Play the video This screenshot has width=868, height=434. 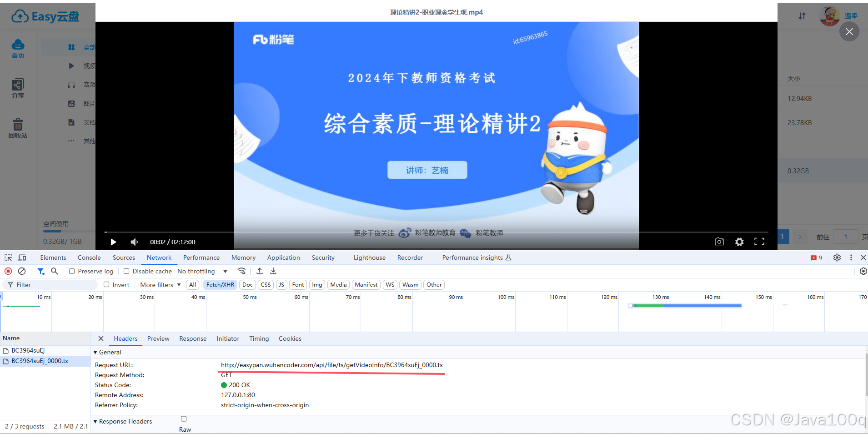113,242
